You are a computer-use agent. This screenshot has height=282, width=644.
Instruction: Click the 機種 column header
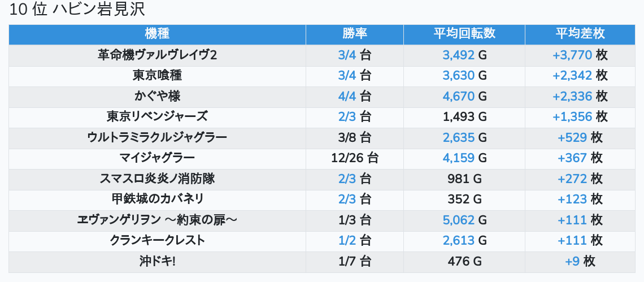coord(157,34)
